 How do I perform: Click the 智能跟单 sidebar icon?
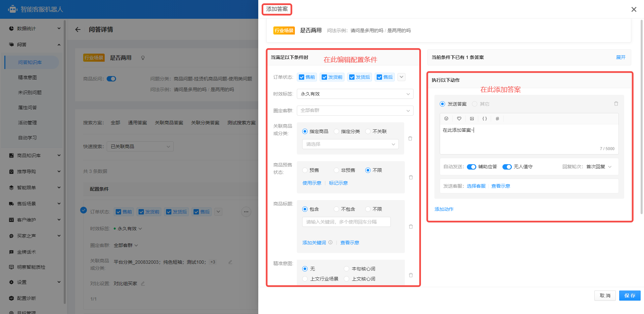(11, 188)
